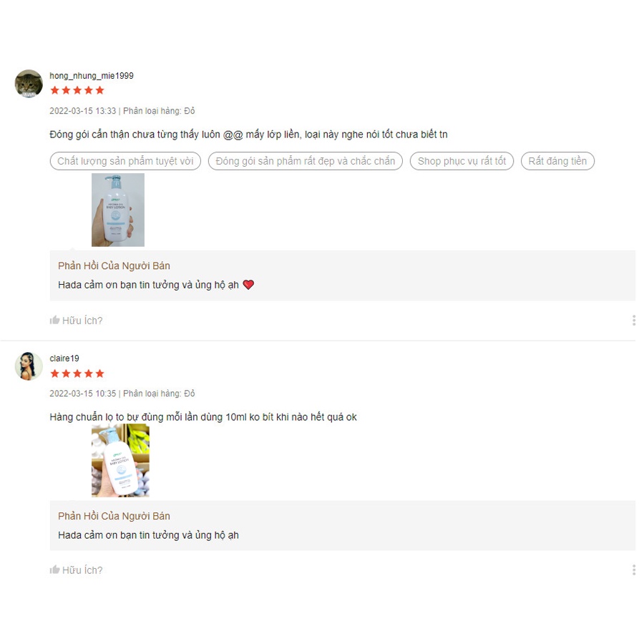Click star rating under claire19
Screen dimensions: 644x644
(77, 374)
